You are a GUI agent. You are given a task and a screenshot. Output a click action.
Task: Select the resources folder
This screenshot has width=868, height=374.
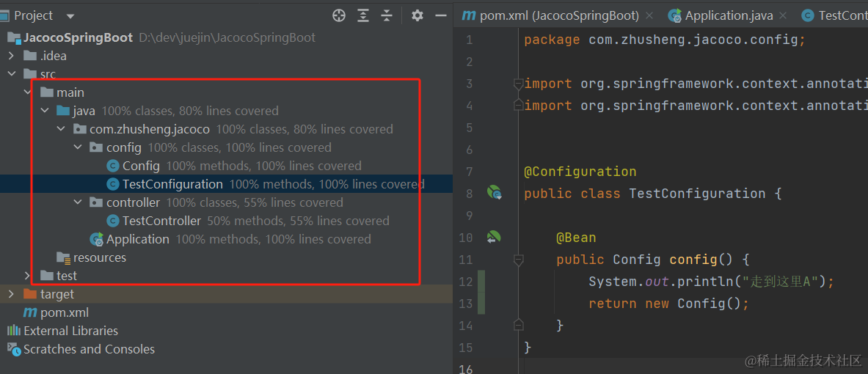coord(100,257)
